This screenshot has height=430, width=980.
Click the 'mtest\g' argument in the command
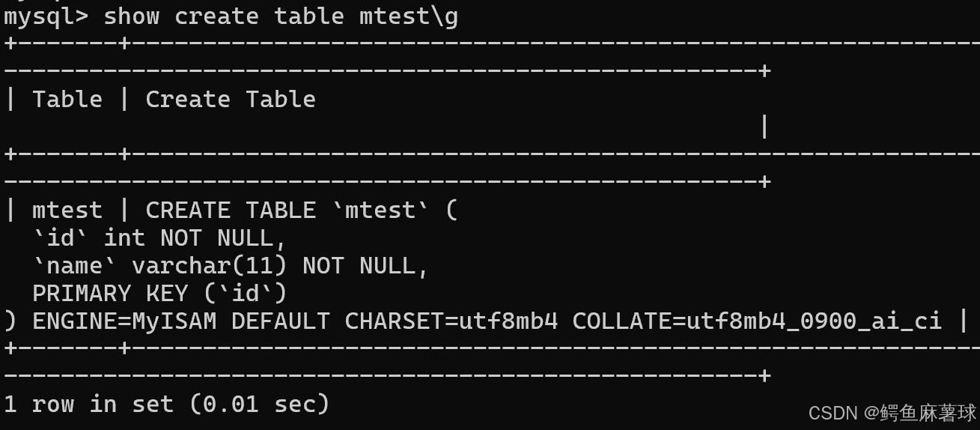click(409, 16)
